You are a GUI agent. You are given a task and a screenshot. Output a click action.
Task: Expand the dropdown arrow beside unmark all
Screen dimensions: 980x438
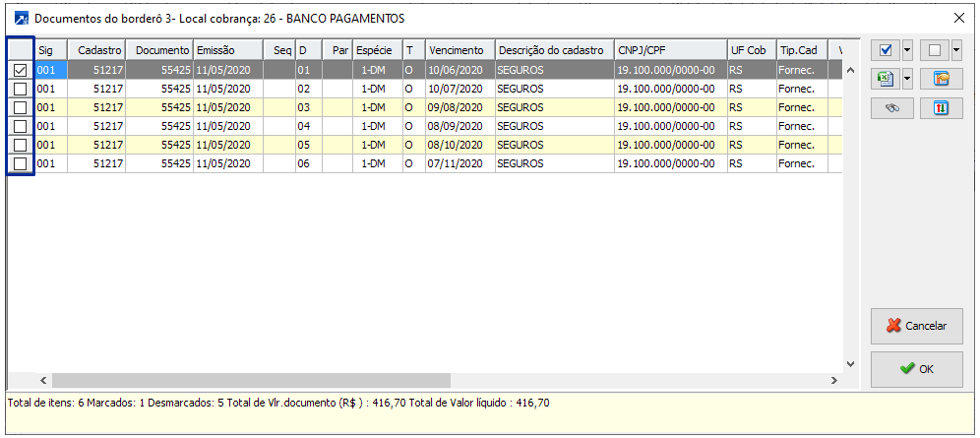tap(956, 50)
